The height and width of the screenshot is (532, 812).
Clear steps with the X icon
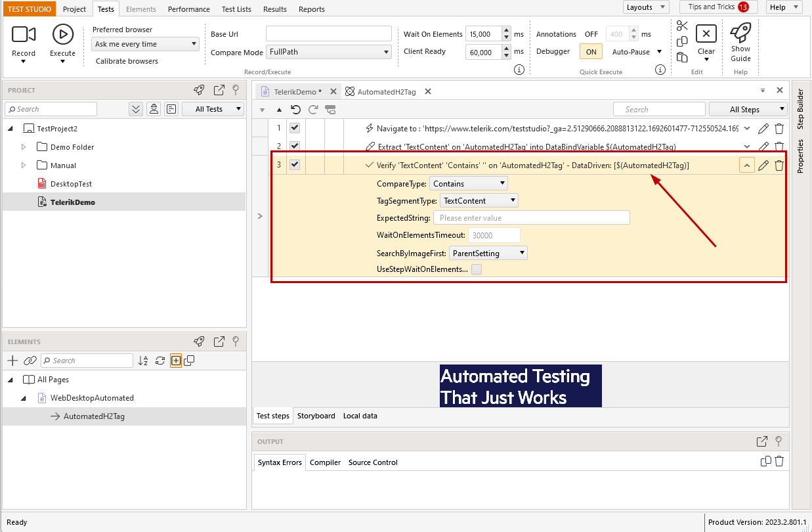tap(706, 34)
